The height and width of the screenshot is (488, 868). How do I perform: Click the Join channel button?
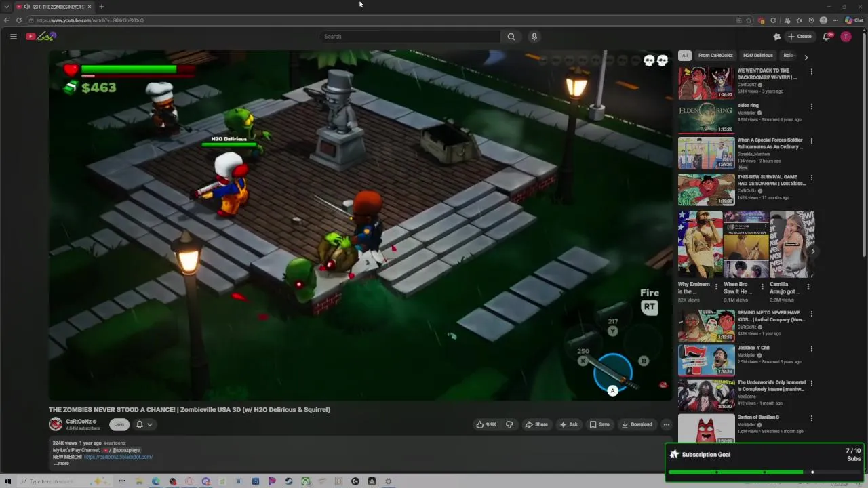119,424
